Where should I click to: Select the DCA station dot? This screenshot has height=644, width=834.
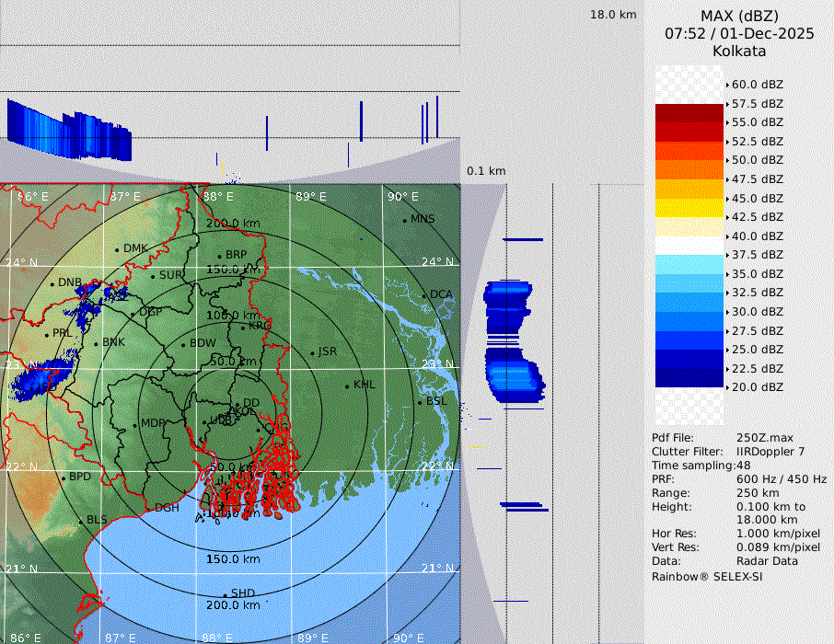click(425, 295)
